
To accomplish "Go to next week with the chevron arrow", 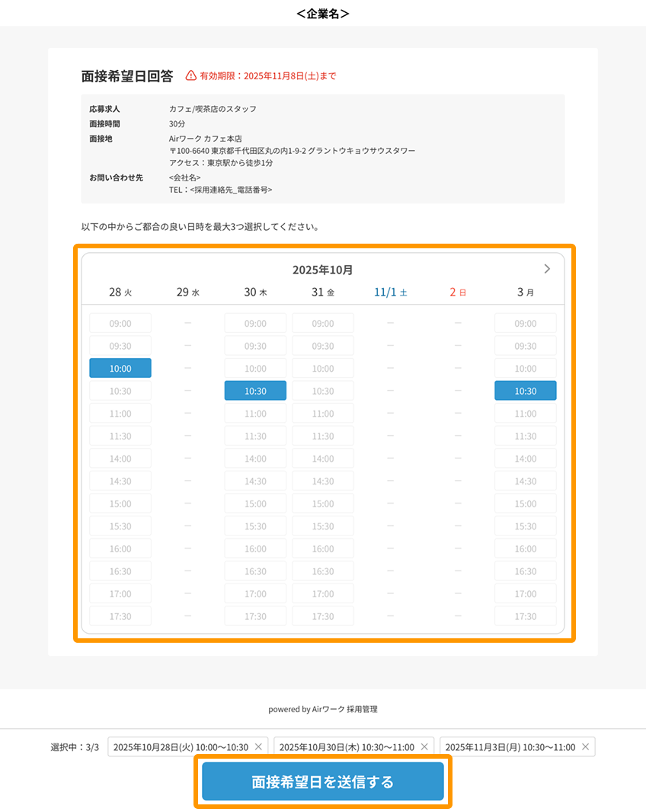I will pyautogui.click(x=547, y=269).
